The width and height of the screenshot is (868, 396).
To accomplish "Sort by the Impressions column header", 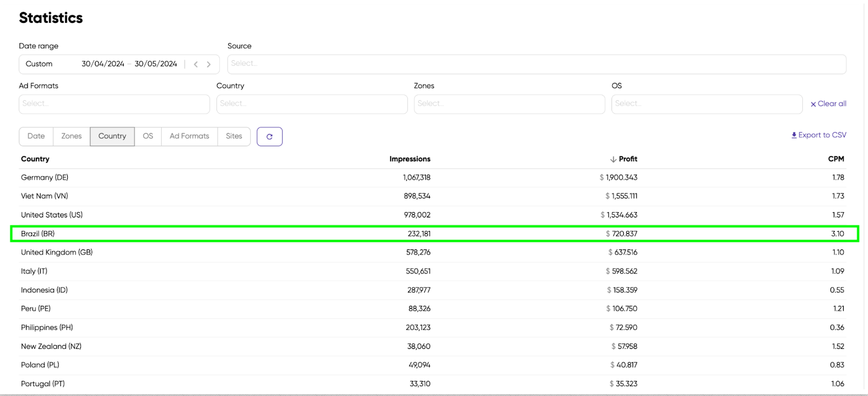I will tap(410, 159).
